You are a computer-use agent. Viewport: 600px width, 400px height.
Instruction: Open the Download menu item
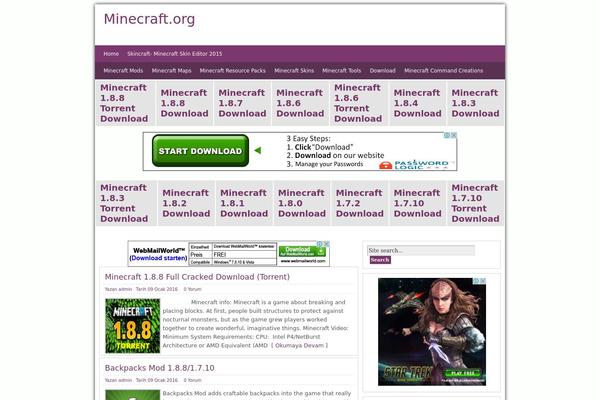coord(382,71)
